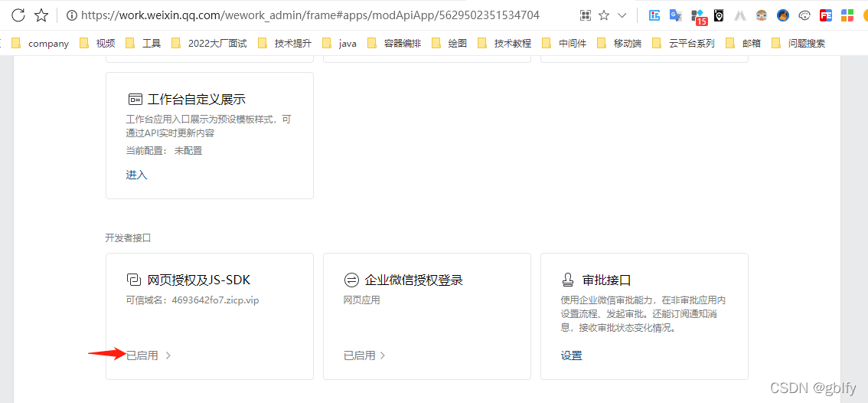Click the 审批接口 title
The width and height of the screenshot is (868, 403).
click(606, 280)
